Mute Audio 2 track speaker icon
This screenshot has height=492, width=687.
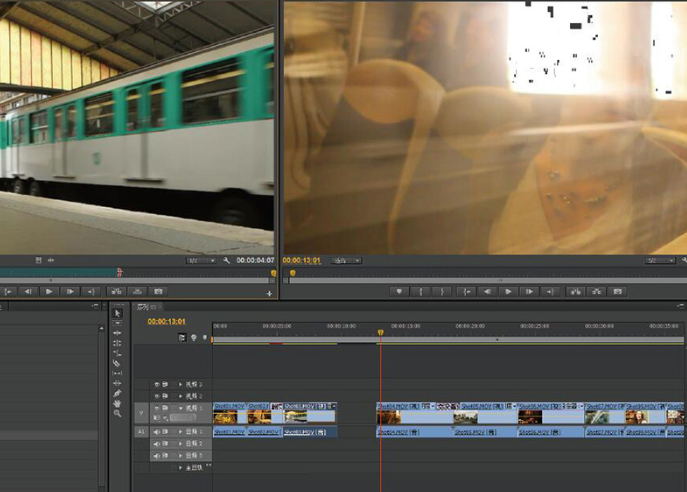pos(156,444)
